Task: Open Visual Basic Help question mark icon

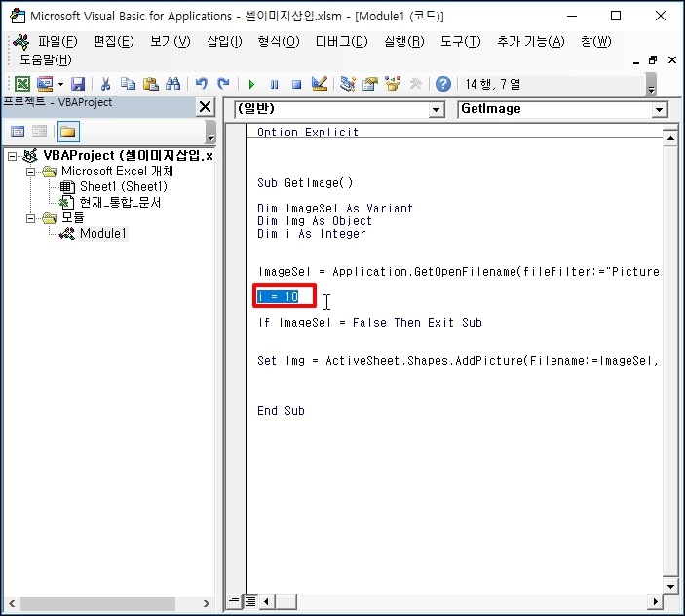Action: point(443,84)
